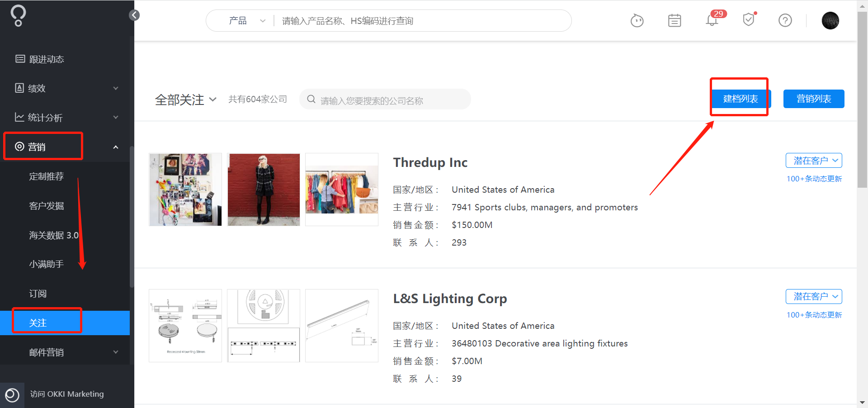The height and width of the screenshot is (408, 868).
Task: Open the L&S Lighting Corp company title
Action: tap(450, 299)
